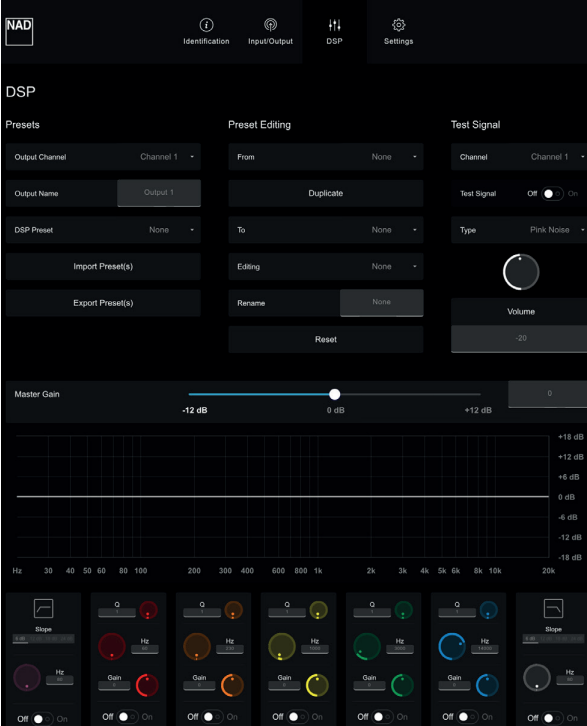Open the Identification info icon

[x=206, y=25]
